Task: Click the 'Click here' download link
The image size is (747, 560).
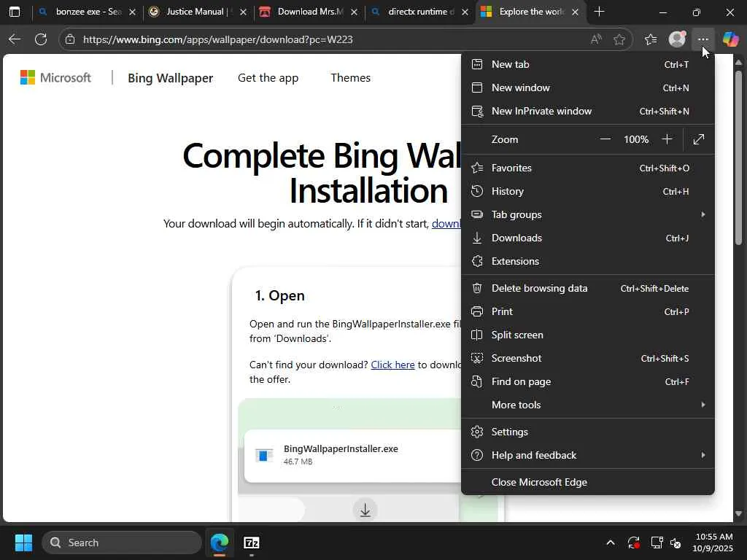Action: pos(392,365)
